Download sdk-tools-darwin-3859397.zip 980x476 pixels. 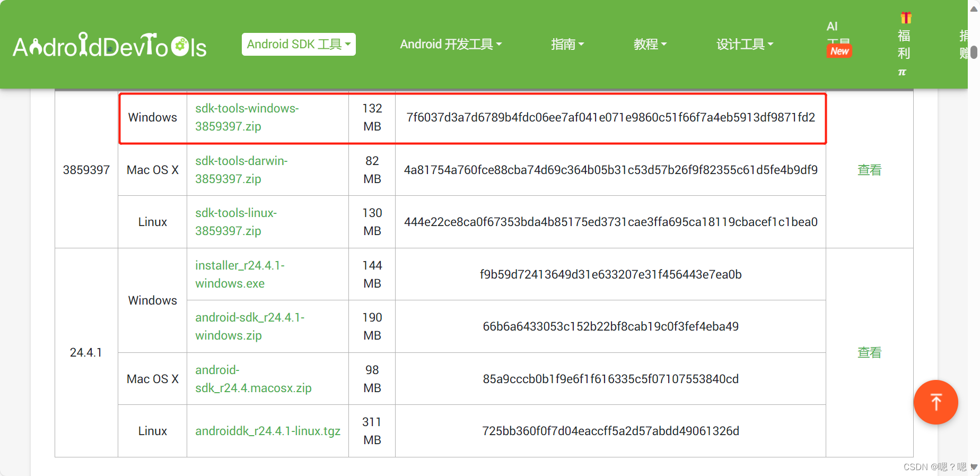tap(241, 170)
